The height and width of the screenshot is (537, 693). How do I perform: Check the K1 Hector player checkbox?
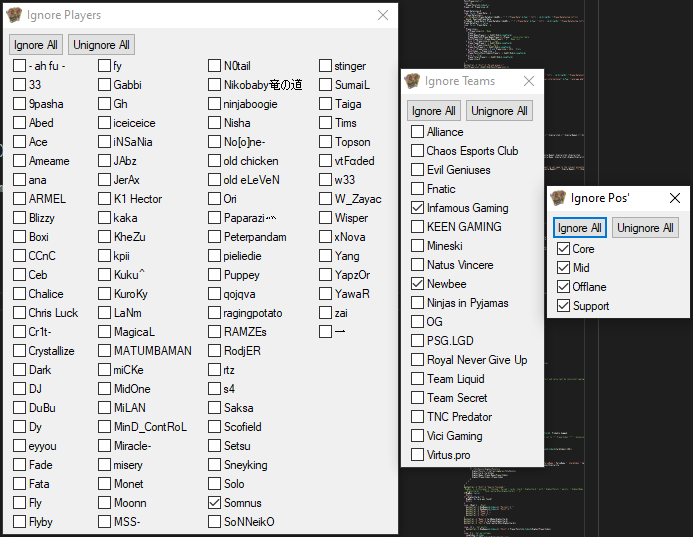[x=104, y=198]
